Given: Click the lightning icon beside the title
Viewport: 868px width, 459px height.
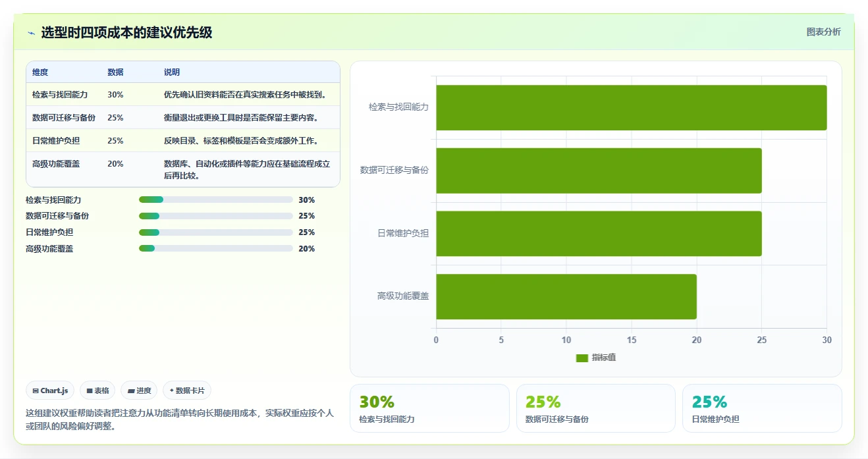Looking at the screenshot, I should coord(31,33).
